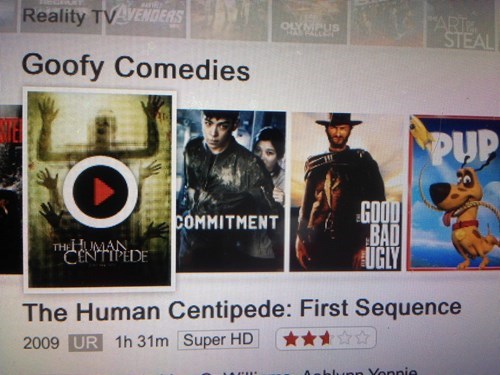Open the Pup cartoon dog movie poster
The image size is (500, 375).
tap(454, 193)
